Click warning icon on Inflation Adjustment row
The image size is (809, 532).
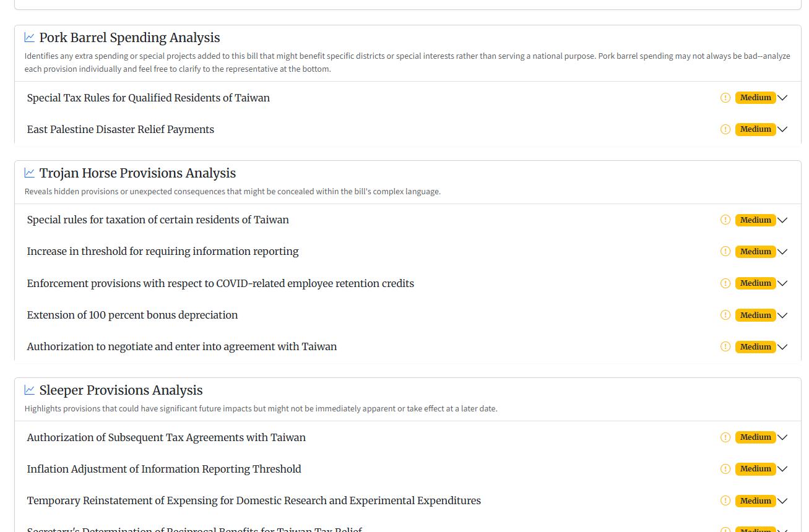coord(725,469)
